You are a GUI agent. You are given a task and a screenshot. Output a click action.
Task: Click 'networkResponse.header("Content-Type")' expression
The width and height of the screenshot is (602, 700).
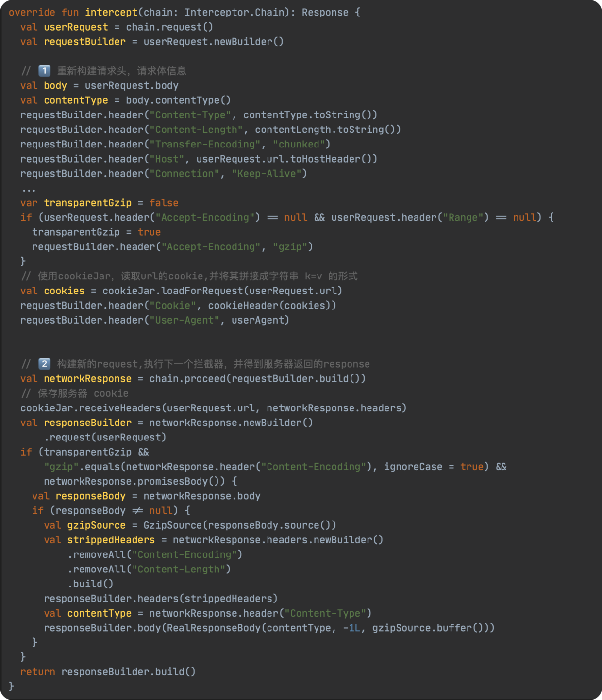(260, 613)
